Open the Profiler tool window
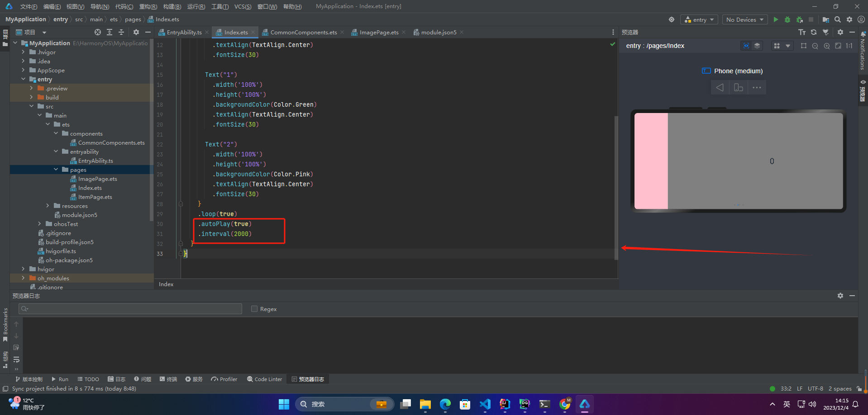The width and height of the screenshot is (868, 415). 224,379
